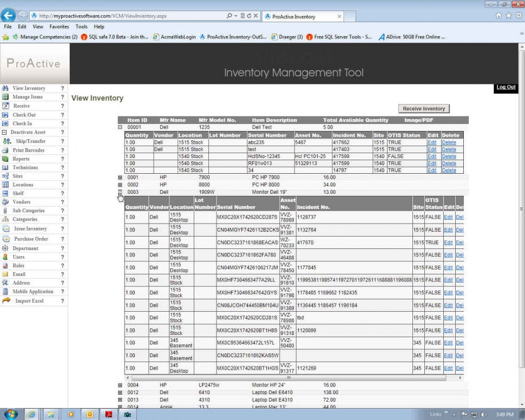Select the Check Out function

click(24, 115)
